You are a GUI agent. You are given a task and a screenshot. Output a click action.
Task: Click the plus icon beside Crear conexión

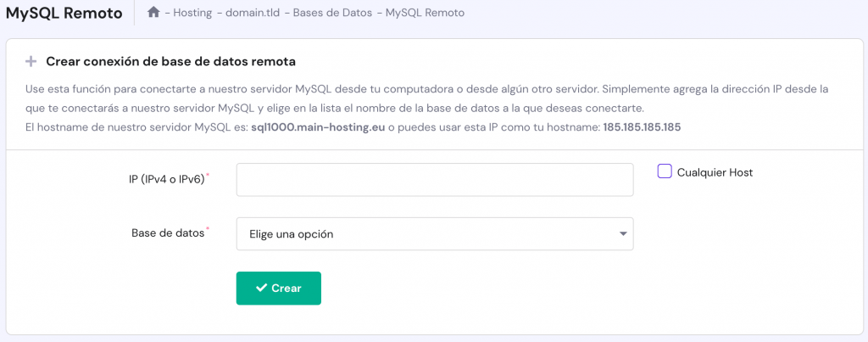(x=31, y=61)
